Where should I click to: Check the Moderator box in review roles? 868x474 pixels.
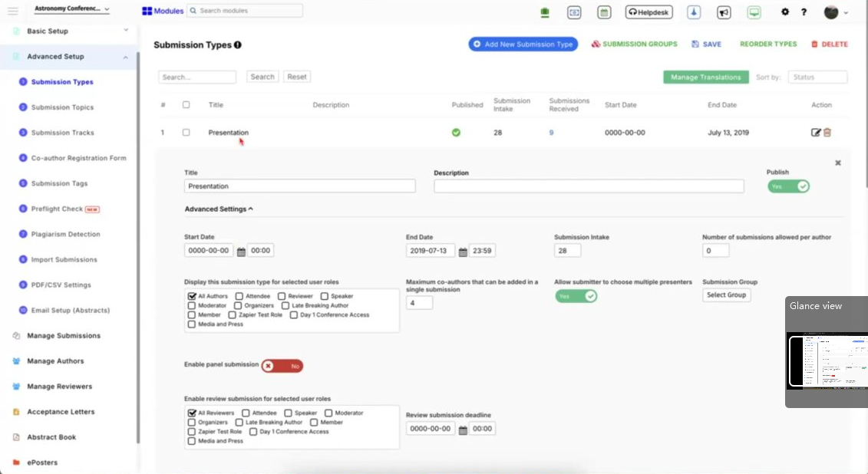click(328, 413)
